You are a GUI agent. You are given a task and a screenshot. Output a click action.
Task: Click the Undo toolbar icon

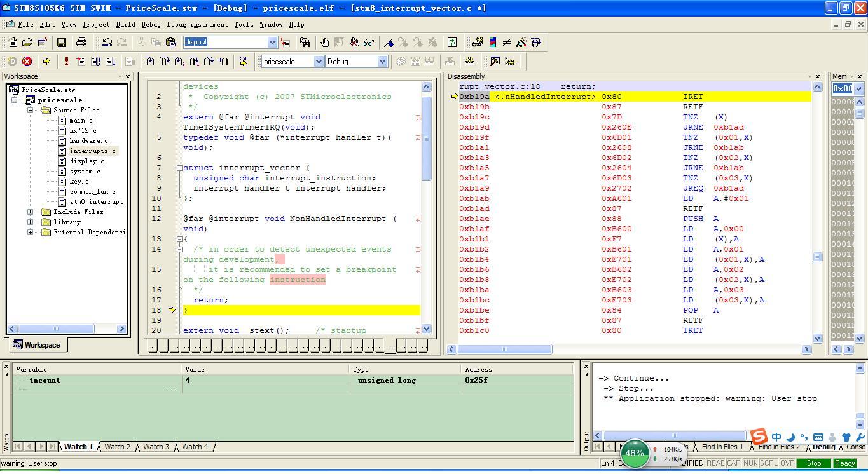107,43
